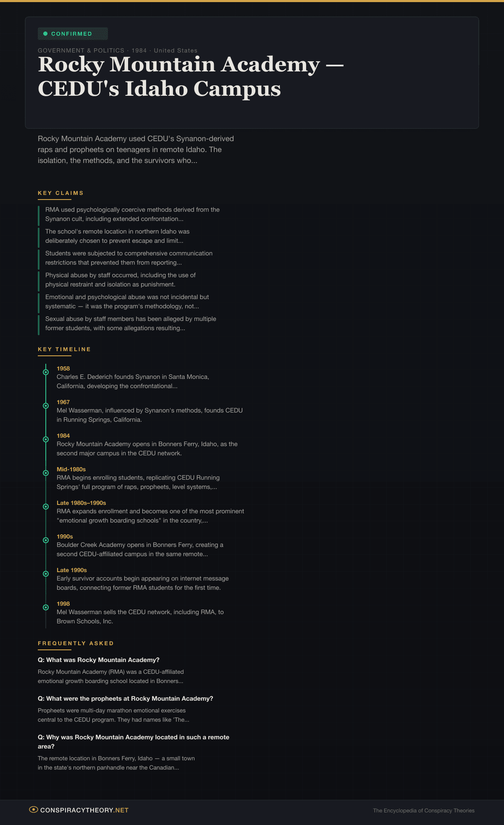Screen dimensions: 504x825
Task: Click the 1984 timeline node
Action: click(46, 439)
